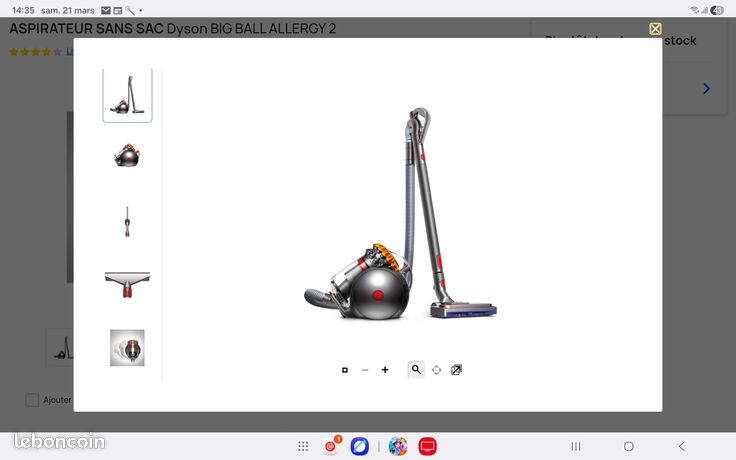Screen dimensions: 736x460
Task: Tap the back navigation button
Action: pos(682,446)
